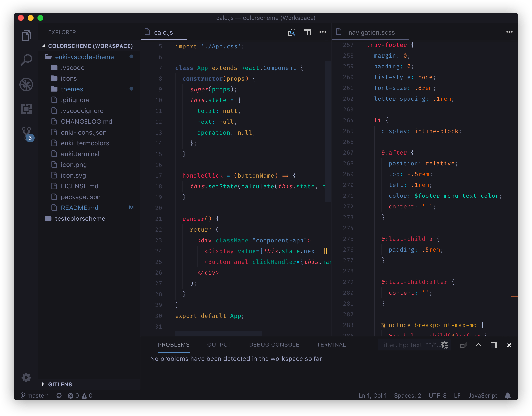Screen dimensions: 532x416
Task: Toggle panel position to the side
Action: (x=494, y=345)
